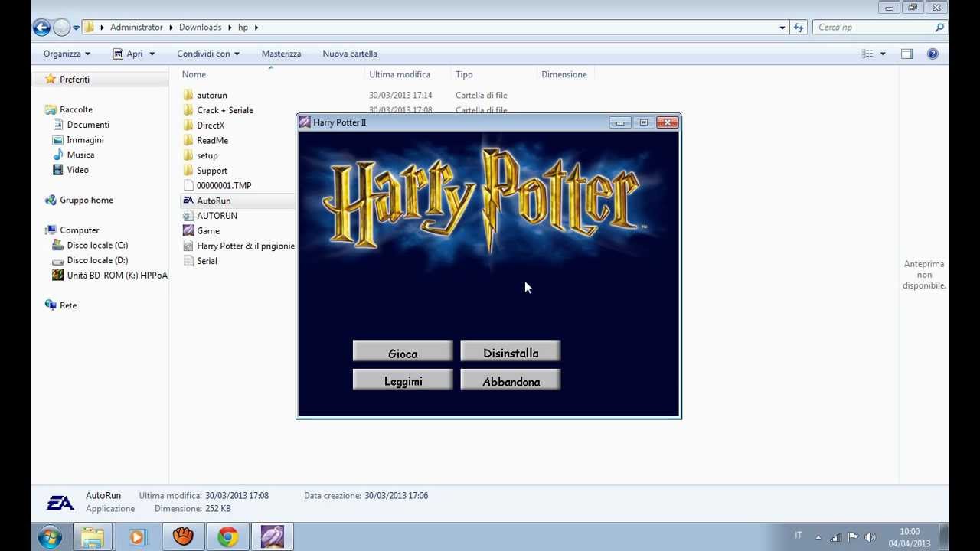The height and width of the screenshot is (551, 980).
Task: Toggle the preview pane icon
Action: [906, 54]
